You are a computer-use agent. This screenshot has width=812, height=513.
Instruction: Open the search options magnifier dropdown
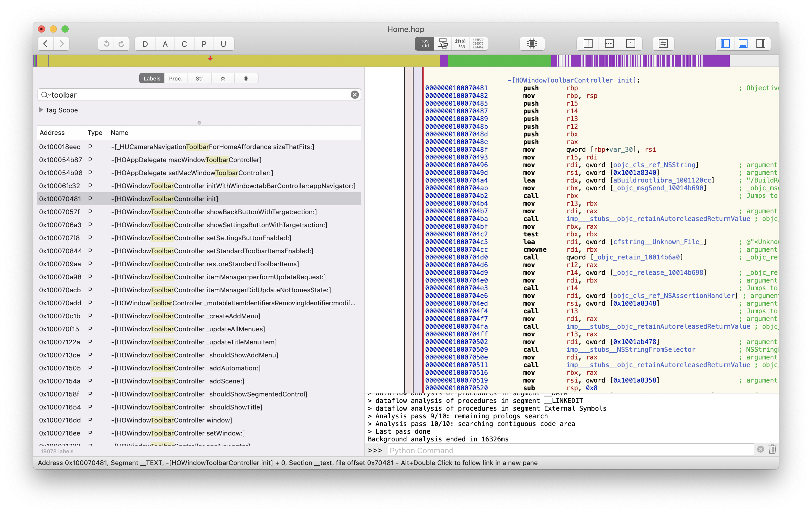(x=45, y=95)
